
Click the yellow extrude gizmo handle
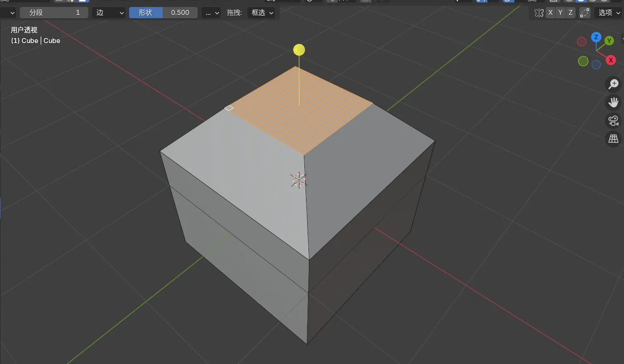(x=299, y=50)
